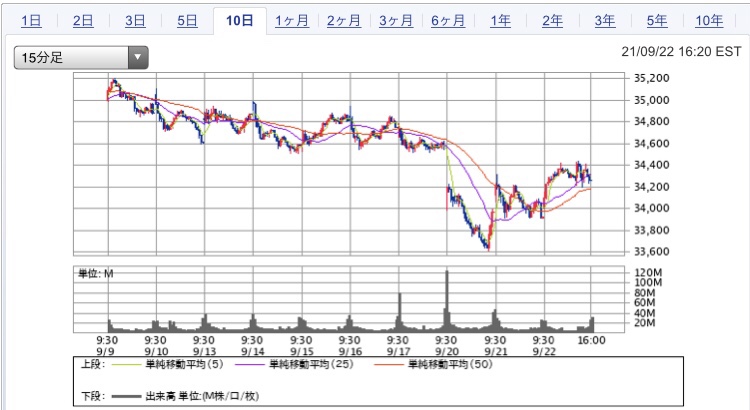Screen dimensions: 750x410
Task: Switch to the 1日 period tab
Action: click(31, 21)
